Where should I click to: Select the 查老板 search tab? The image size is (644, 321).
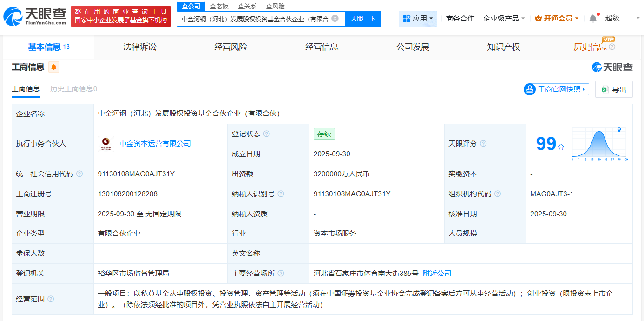coord(219,6)
